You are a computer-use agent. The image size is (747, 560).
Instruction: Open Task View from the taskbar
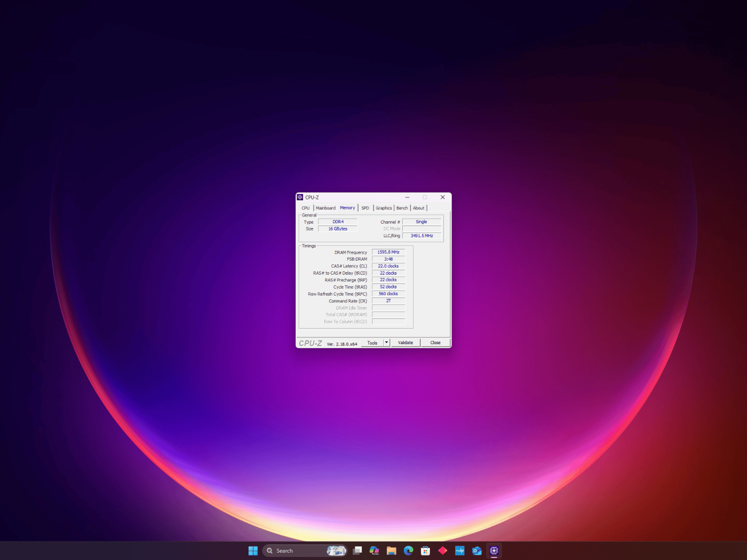pos(357,551)
